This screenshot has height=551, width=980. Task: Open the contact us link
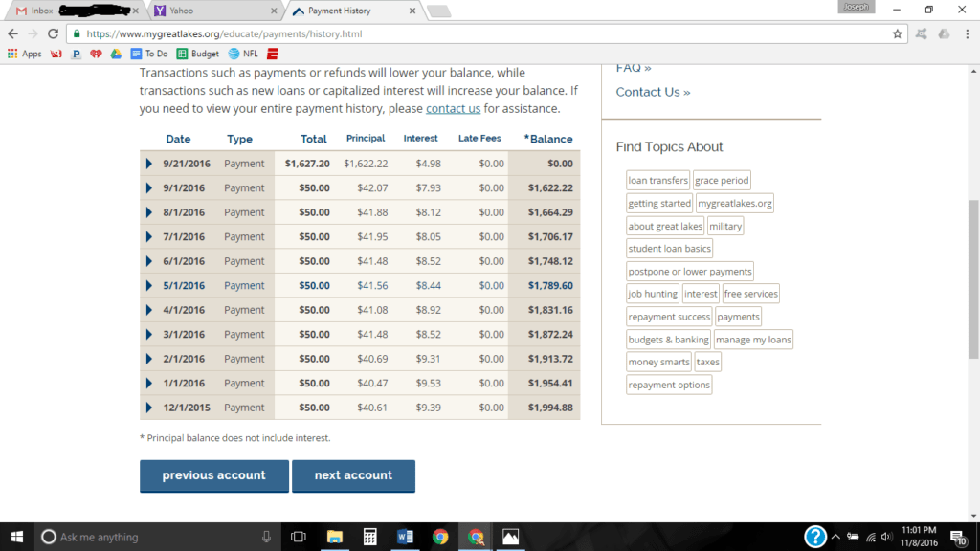coord(454,108)
